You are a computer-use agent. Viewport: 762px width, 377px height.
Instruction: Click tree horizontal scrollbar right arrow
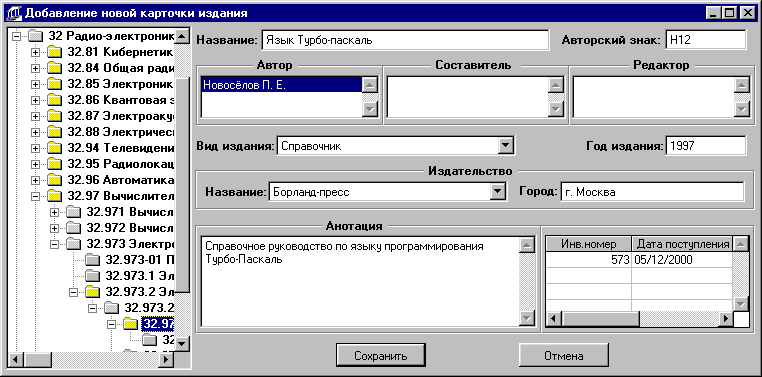[x=167, y=360]
